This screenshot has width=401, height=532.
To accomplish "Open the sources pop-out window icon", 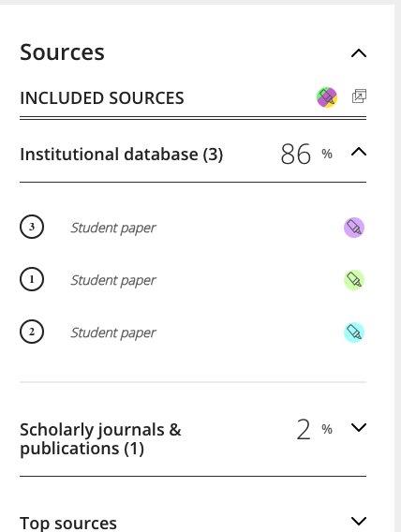I will 359,96.
